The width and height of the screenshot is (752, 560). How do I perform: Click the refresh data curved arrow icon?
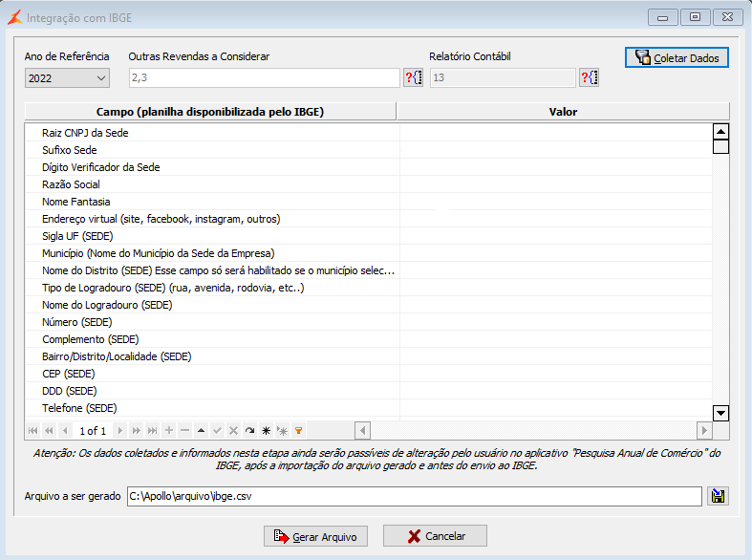pos(249,431)
